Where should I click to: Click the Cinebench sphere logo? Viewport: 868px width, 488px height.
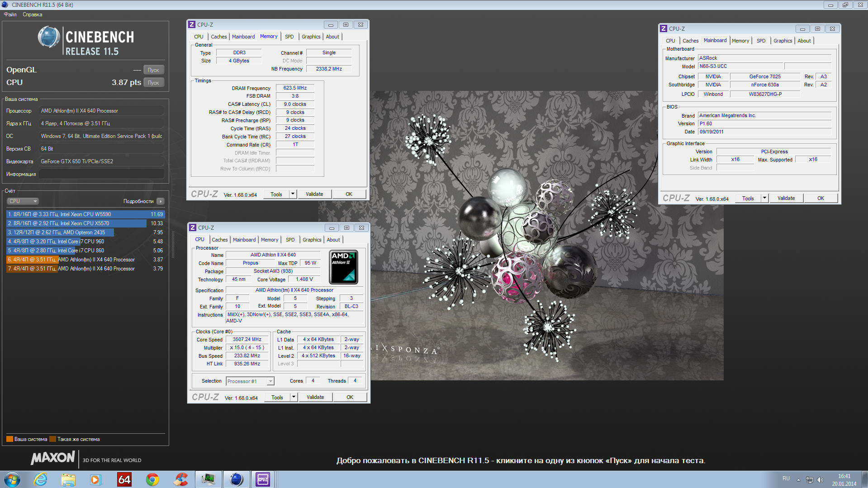[x=49, y=37]
